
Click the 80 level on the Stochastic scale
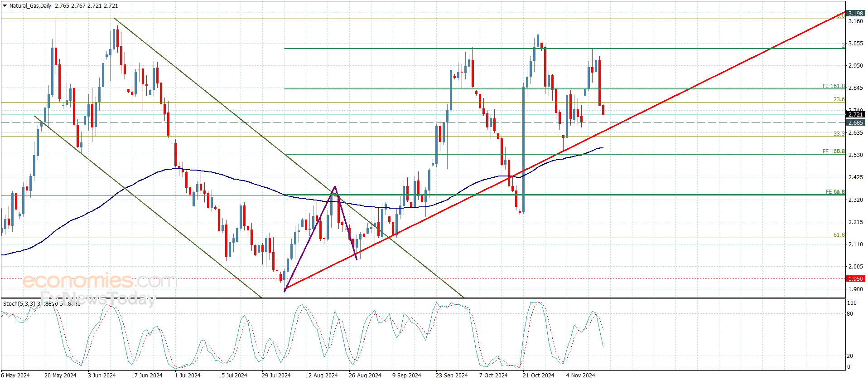click(x=850, y=314)
